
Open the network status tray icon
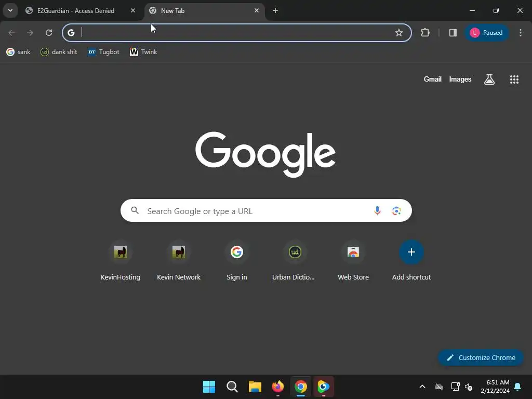click(455, 387)
